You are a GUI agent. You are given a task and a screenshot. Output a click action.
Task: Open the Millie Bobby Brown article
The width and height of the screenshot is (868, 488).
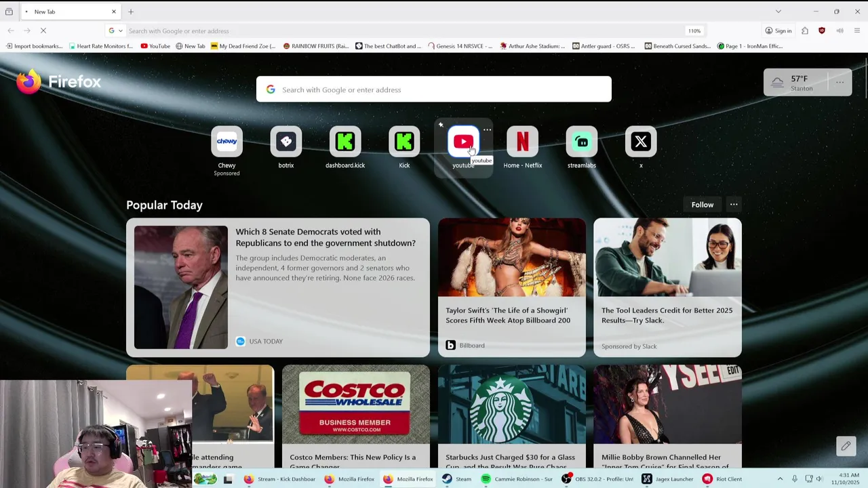667,416
